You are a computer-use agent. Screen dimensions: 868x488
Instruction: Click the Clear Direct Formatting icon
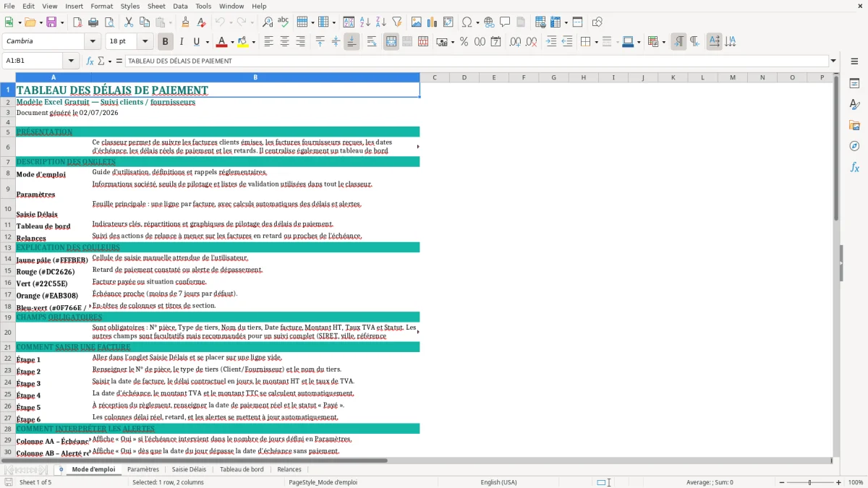pyautogui.click(x=200, y=22)
